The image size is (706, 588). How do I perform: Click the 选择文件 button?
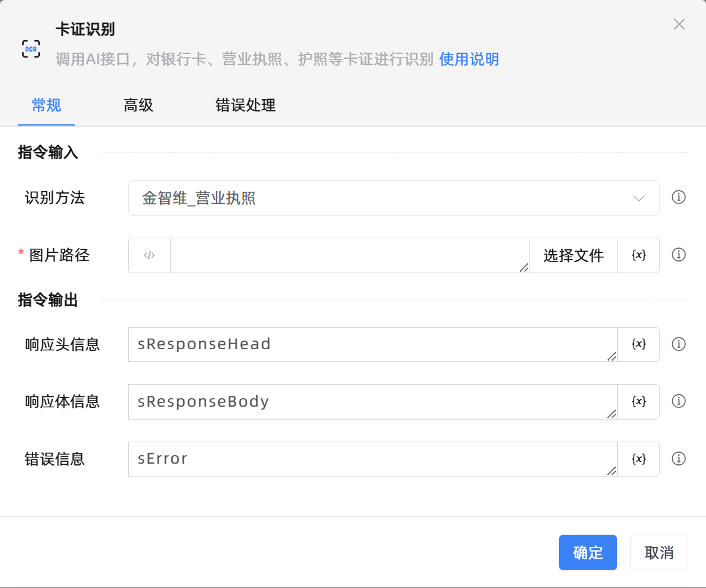coord(573,255)
